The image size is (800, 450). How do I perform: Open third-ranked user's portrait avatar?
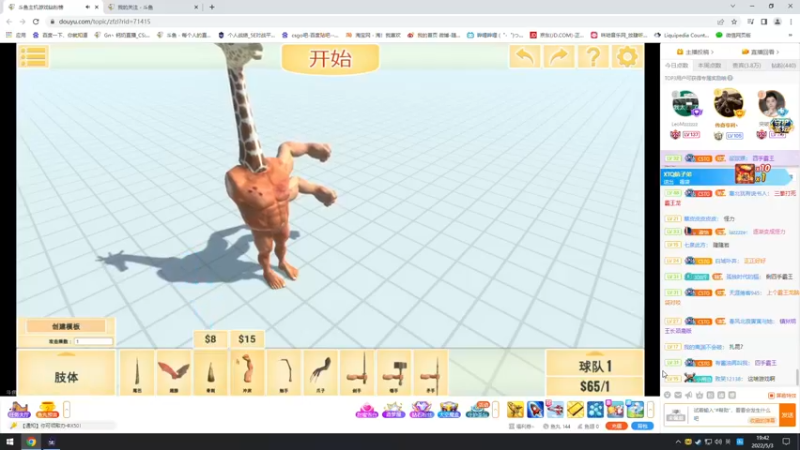771,104
